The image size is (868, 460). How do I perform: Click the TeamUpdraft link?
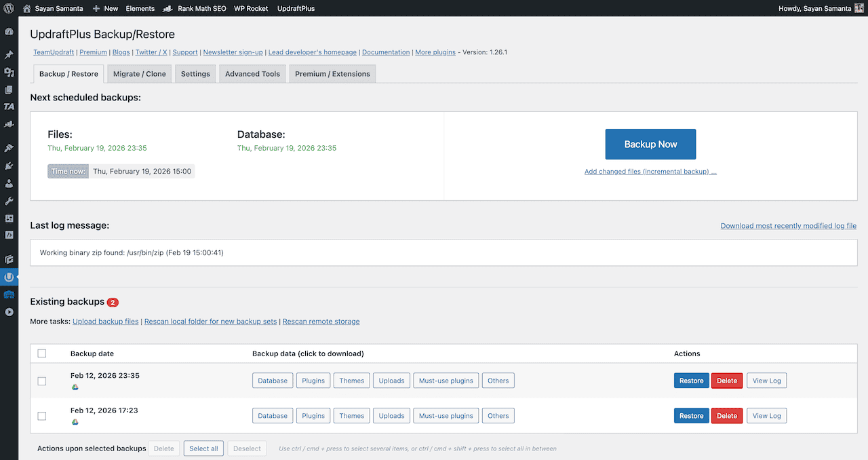54,52
